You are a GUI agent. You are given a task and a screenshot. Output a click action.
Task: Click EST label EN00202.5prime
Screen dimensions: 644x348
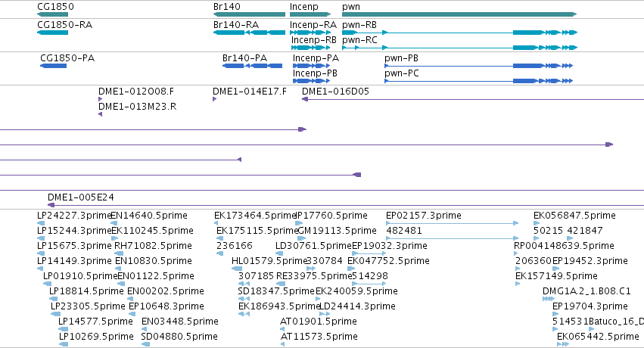(x=166, y=291)
